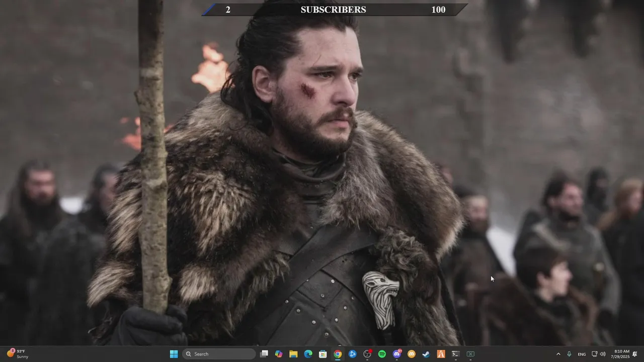This screenshot has height=362, width=644.
Task: Open the Windows Start menu
Action: pyautogui.click(x=174, y=354)
